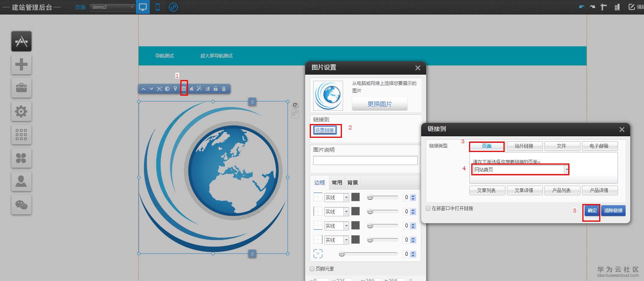The height and width of the screenshot is (281, 644).
Task: Click the 文章详情 button
Action: coord(524,190)
